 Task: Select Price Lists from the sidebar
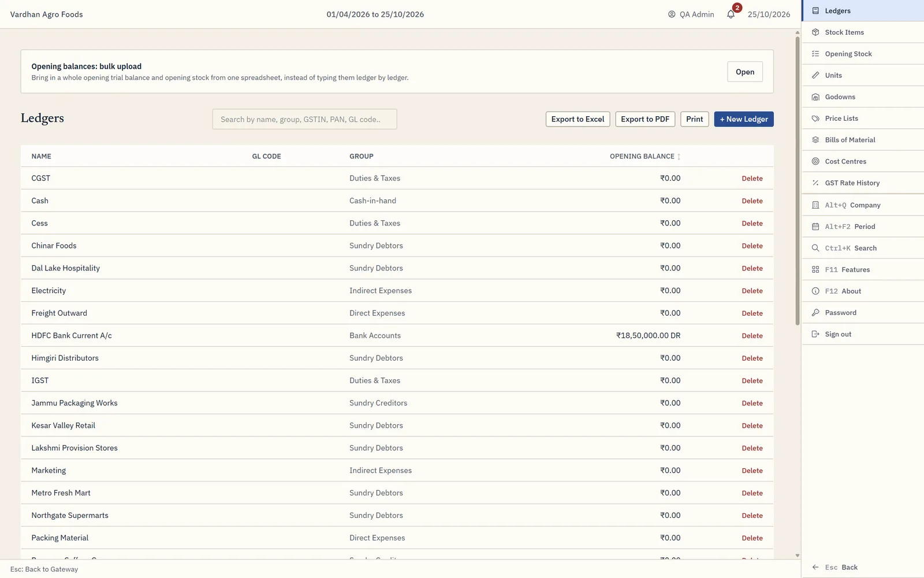tap(863, 118)
